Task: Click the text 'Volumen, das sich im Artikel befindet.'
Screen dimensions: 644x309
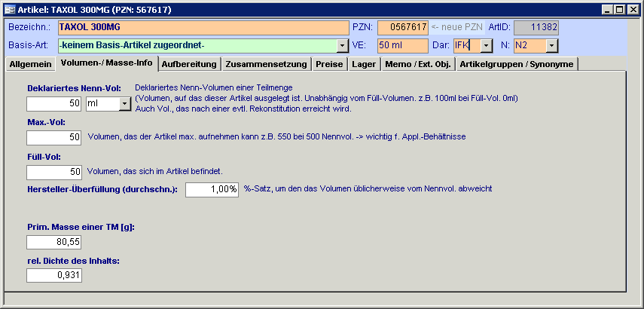Action: pyautogui.click(x=155, y=171)
